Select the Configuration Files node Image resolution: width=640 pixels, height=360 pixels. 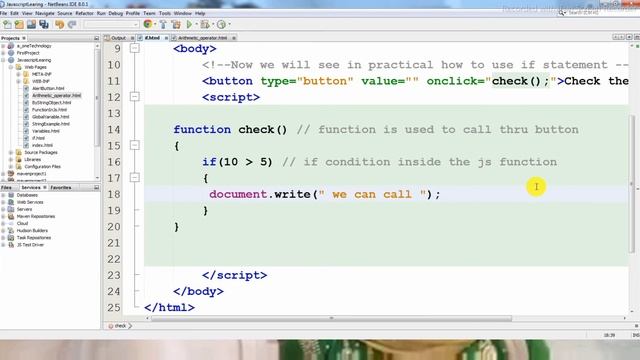pos(42,167)
